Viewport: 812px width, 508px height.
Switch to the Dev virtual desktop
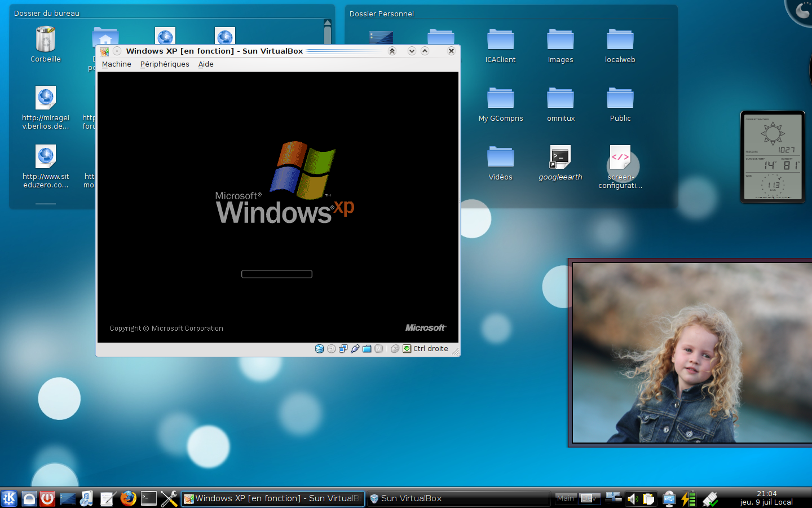589,498
